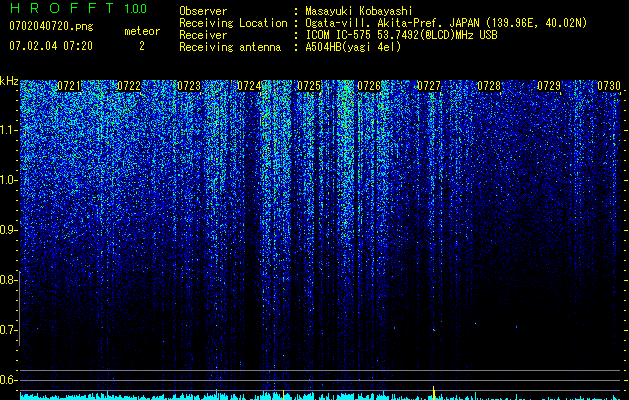Select the location text Ogata-vill. Akita-Pref. JAPAN
Screen dimensions: 629x400
390,23
